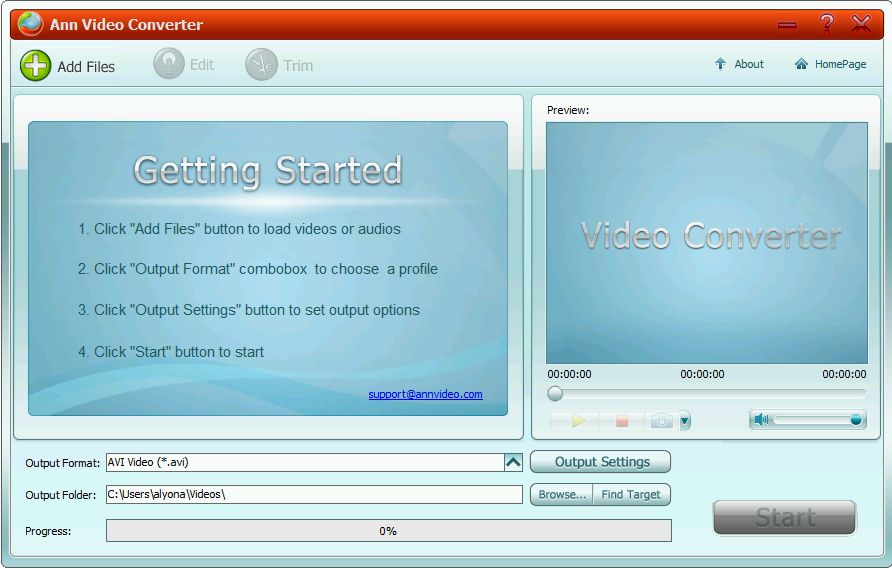Go to HomePage using house icon
The image size is (892, 568).
[801, 64]
